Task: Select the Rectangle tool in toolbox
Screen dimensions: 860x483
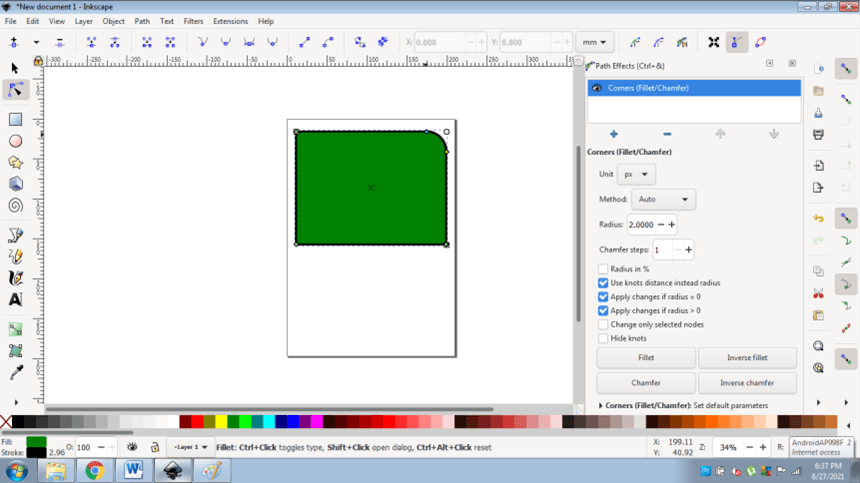Action: [15, 119]
